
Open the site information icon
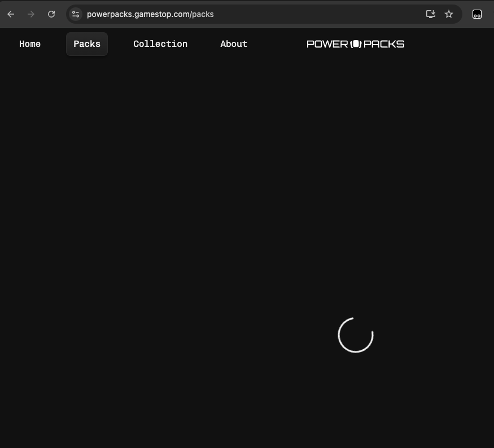(x=76, y=14)
